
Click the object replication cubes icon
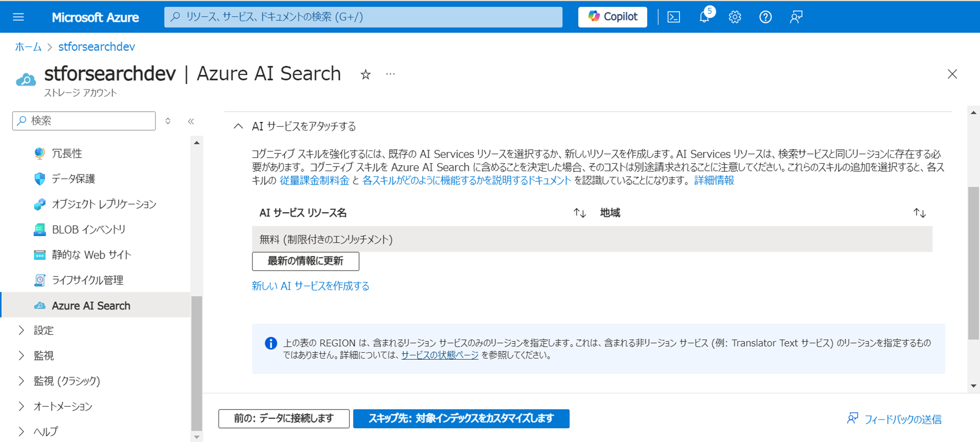pos(40,204)
